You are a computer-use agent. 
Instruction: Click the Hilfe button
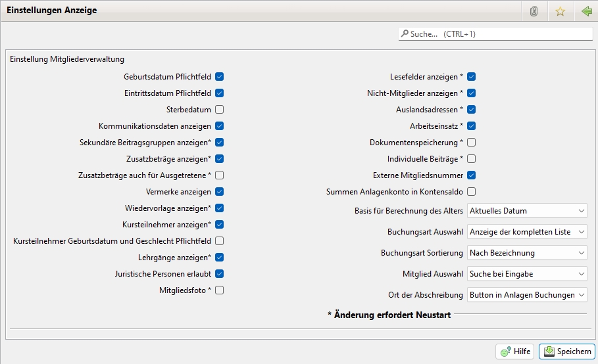514,352
